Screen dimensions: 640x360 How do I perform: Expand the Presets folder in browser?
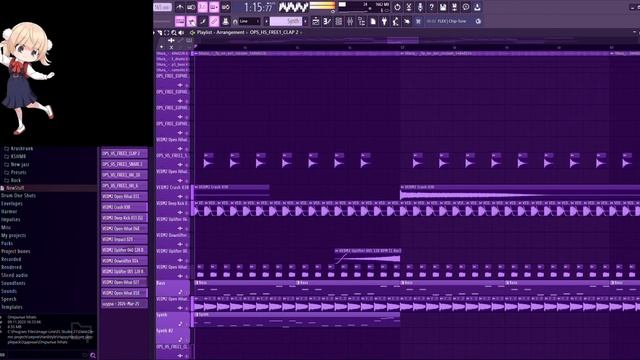(x=18, y=172)
